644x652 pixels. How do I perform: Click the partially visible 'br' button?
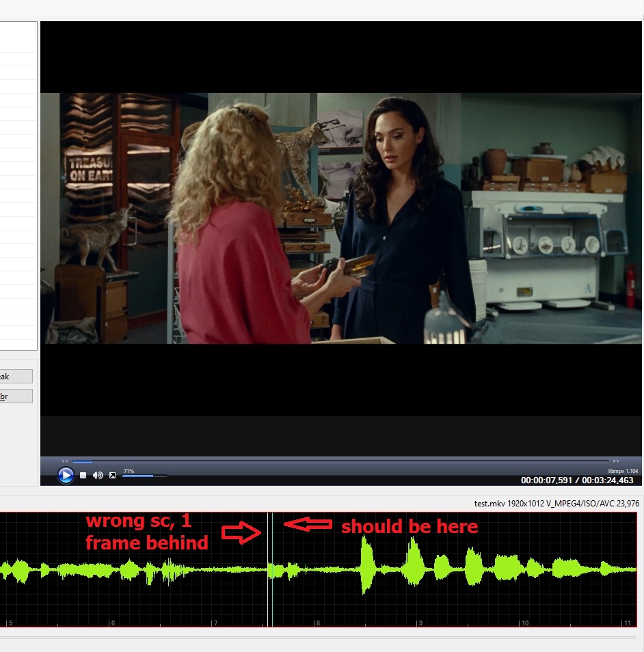[x=16, y=396]
